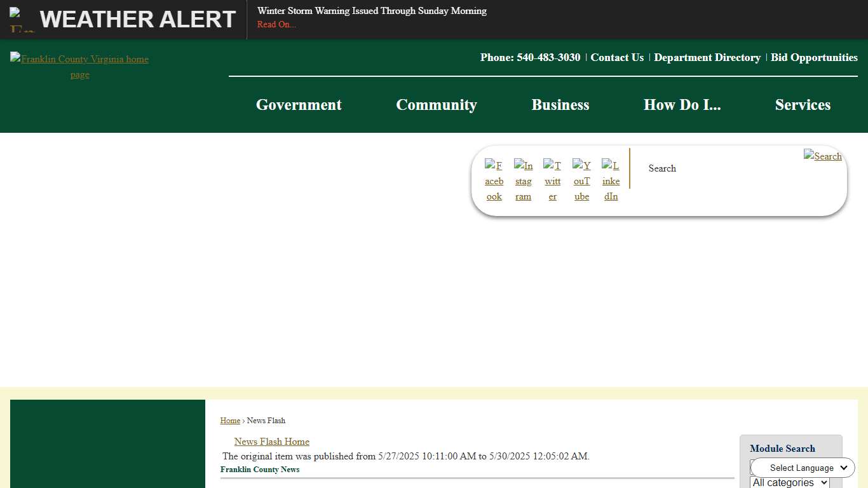Click the weather alert emergency icon

click(x=22, y=20)
